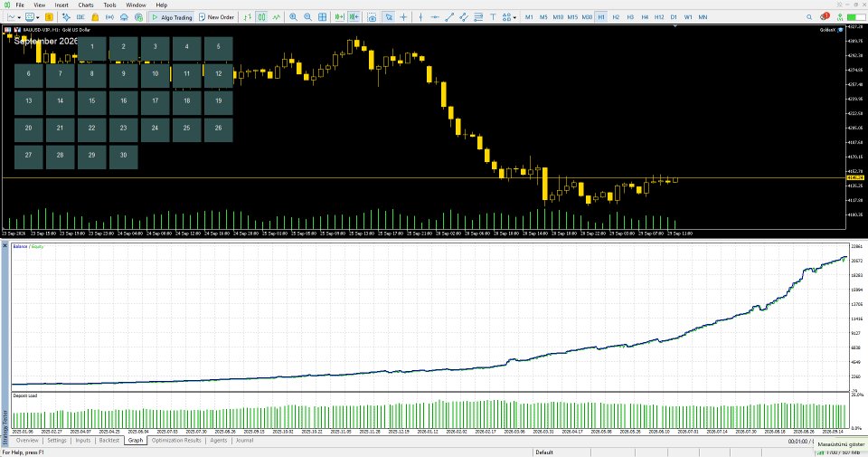Select the trendline drawing tool

(x=449, y=17)
